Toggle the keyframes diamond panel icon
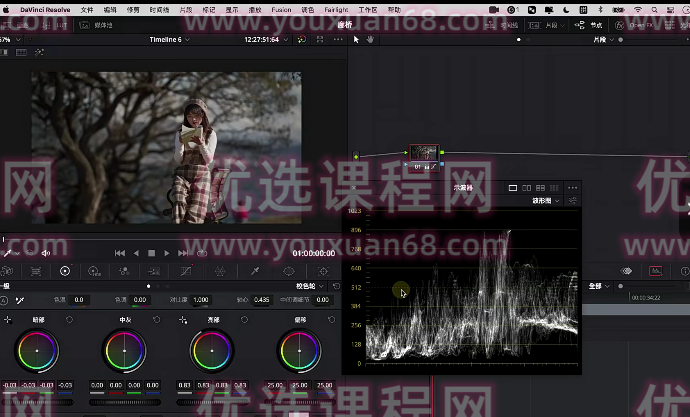Viewport: 690px width, 417px height. (x=627, y=271)
